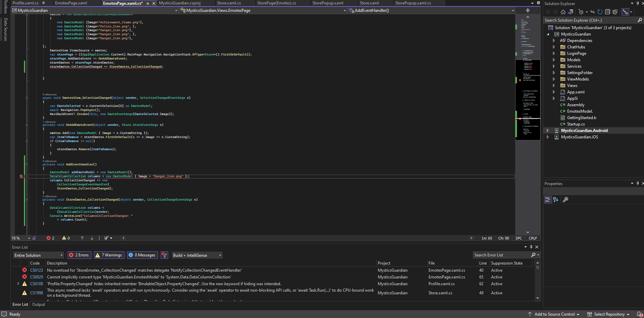This screenshot has width=644, height=318.
Task: Click the Home icon in Solution Explorer
Action: pyautogui.click(x=563, y=12)
